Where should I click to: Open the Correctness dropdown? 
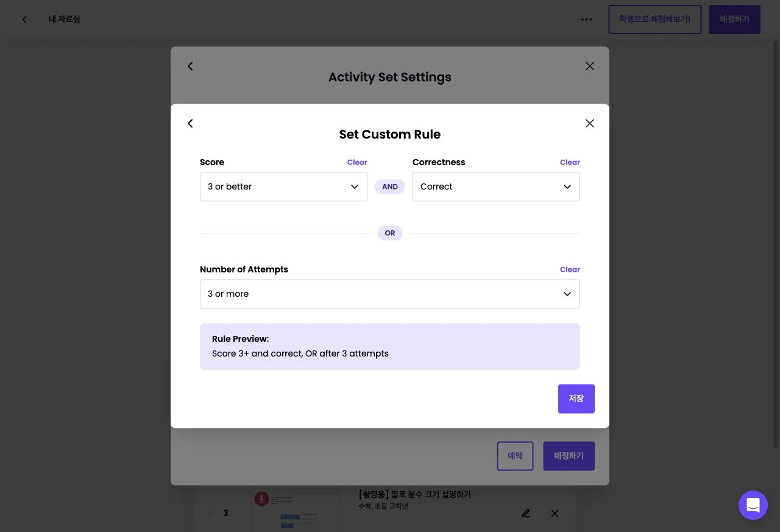pos(496,186)
